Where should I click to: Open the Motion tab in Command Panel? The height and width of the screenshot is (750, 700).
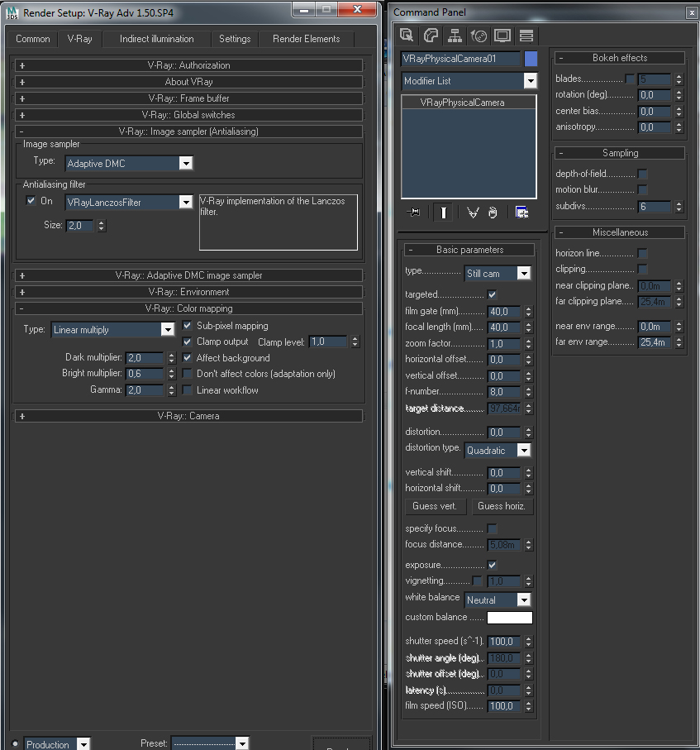point(479,36)
